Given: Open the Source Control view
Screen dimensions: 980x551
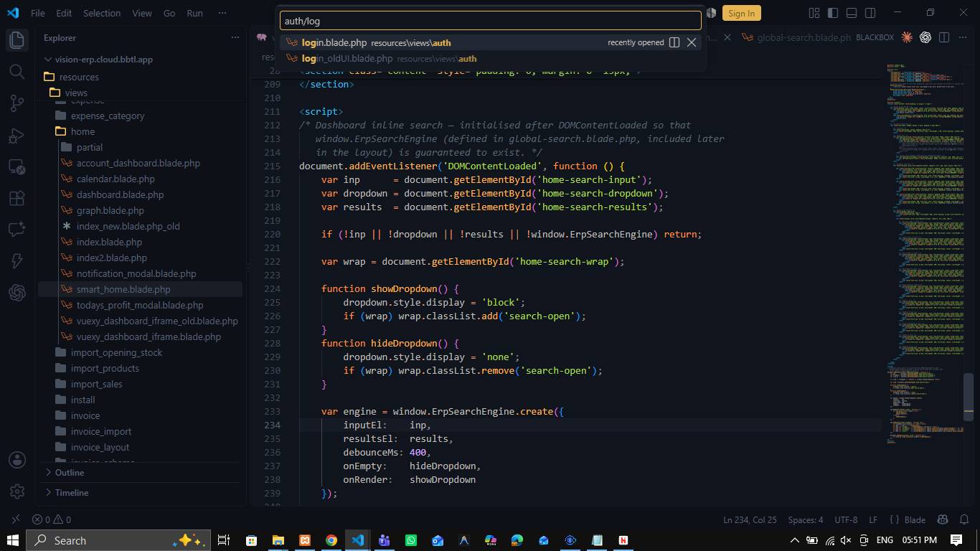Looking at the screenshot, I should point(17,103).
